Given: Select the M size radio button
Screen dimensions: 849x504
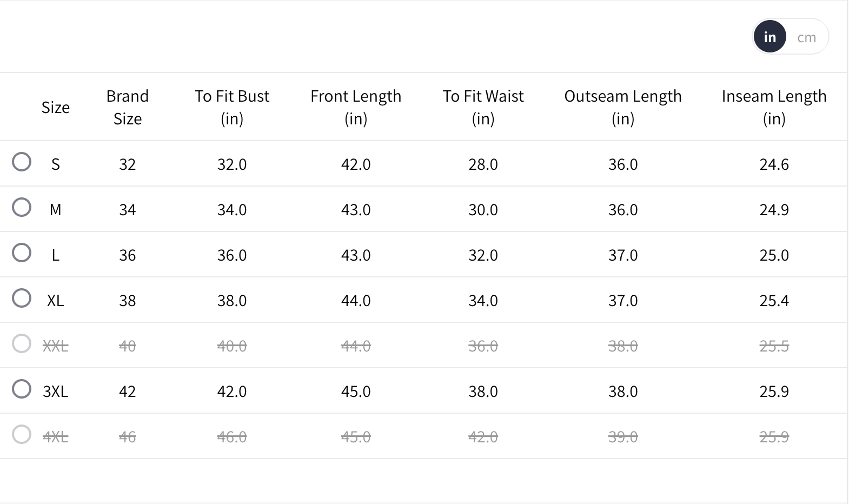Looking at the screenshot, I should [22, 207].
